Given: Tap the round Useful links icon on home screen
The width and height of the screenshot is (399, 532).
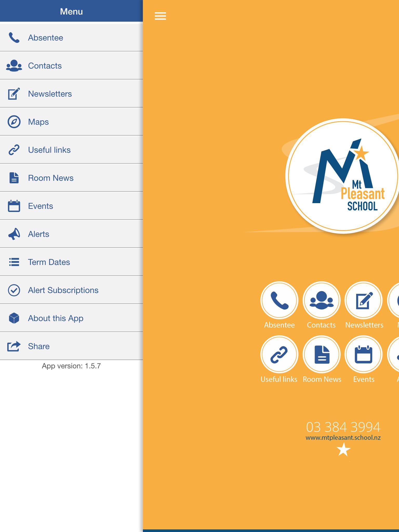Looking at the screenshot, I should [280, 355].
